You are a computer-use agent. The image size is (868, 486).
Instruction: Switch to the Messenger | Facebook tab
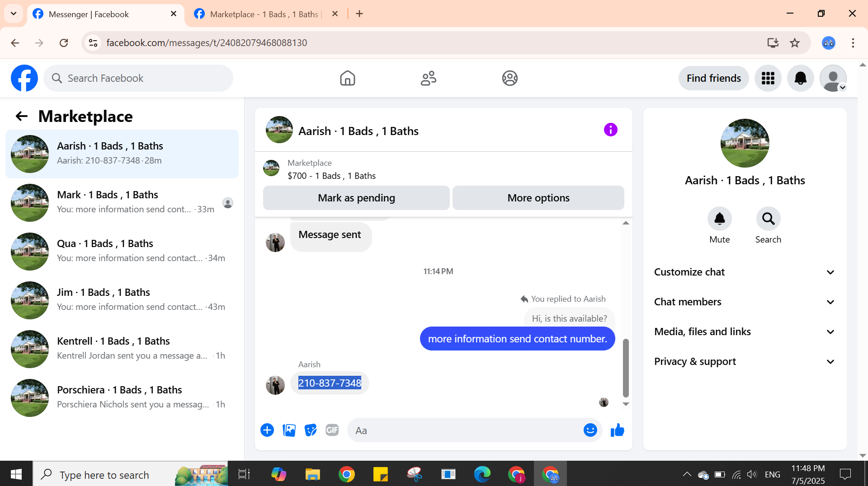click(106, 14)
